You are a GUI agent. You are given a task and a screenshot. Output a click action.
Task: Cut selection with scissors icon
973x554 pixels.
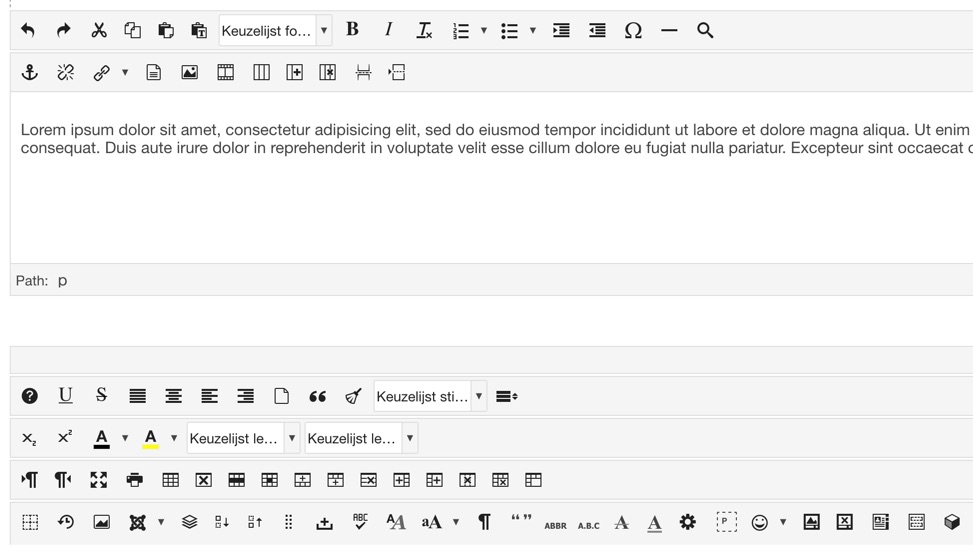[x=99, y=30]
